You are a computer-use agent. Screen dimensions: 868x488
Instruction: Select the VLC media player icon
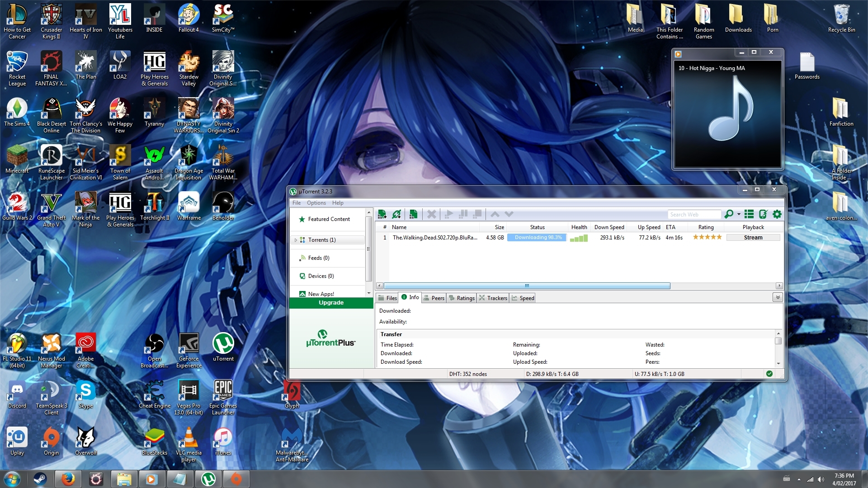[189, 444]
